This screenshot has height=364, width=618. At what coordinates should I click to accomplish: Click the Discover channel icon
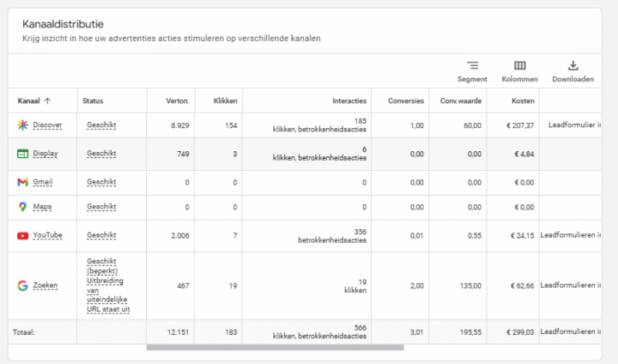(23, 125)
